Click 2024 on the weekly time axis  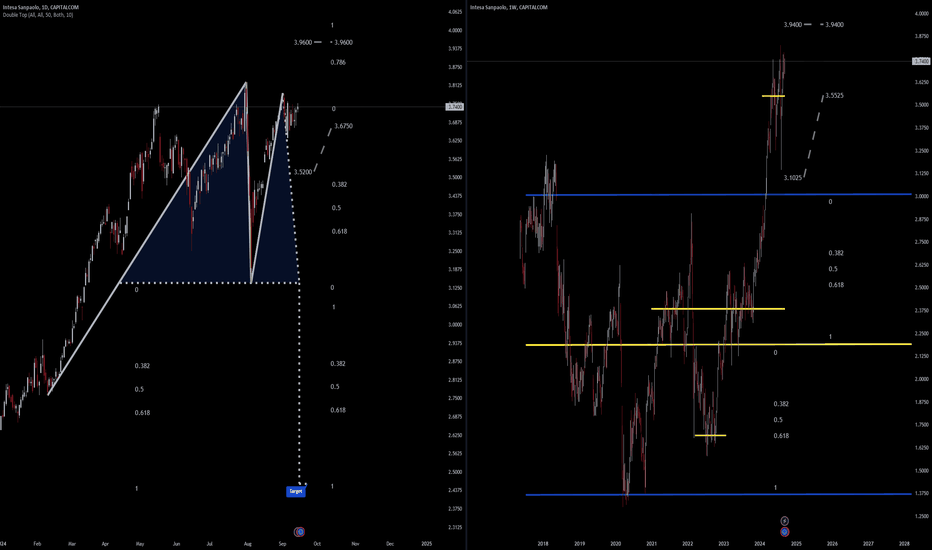pos(760,543)
